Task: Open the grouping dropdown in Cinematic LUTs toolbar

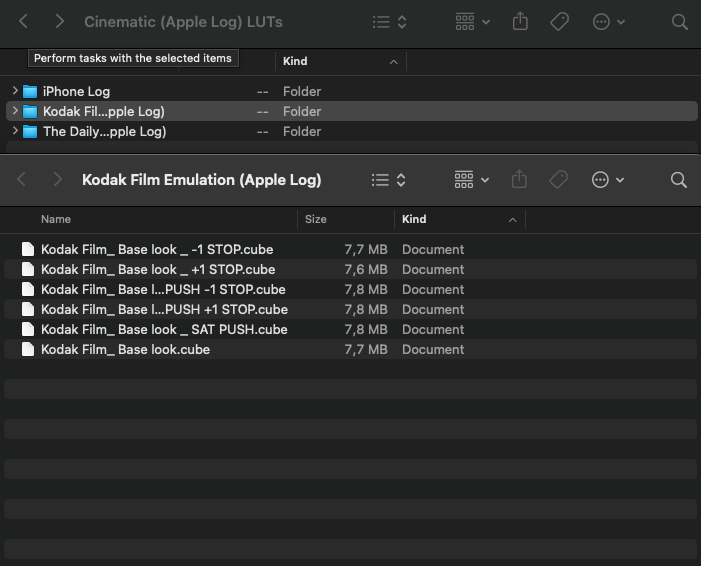Action: click(472, 21)
